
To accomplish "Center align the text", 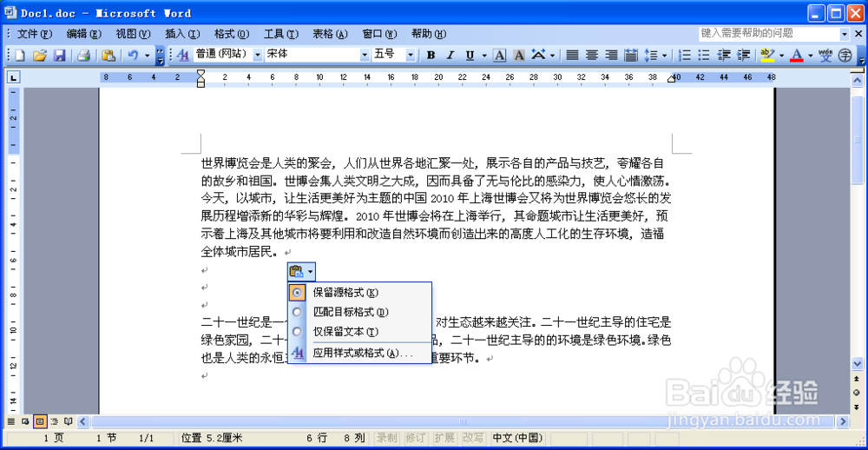I will [592, 55].
